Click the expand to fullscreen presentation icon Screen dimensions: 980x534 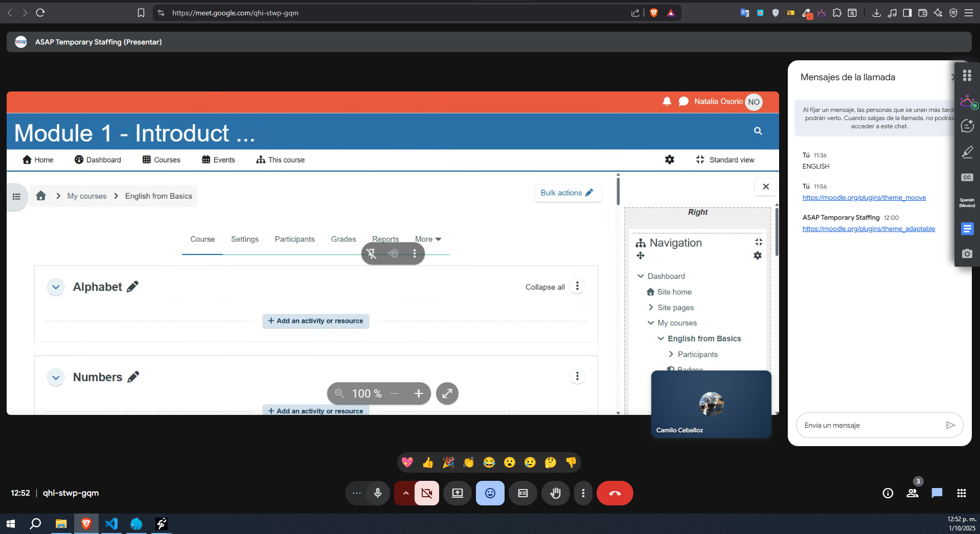click(447, 393)
